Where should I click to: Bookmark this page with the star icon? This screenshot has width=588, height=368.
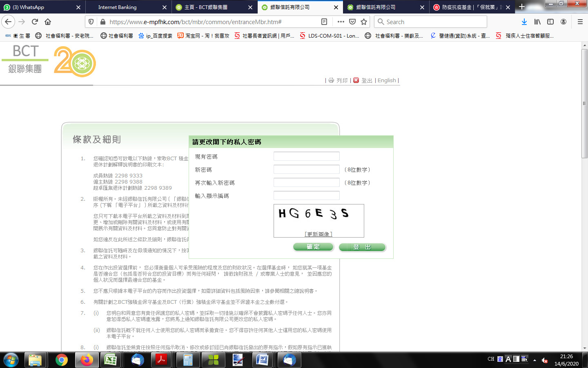[x=364, y=22]
